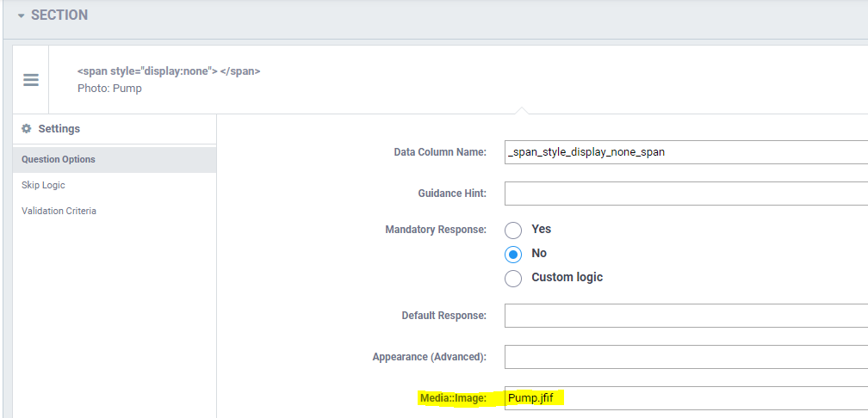
Task: Choose the Custom logic radio option
Action: (x=513, y=278)
